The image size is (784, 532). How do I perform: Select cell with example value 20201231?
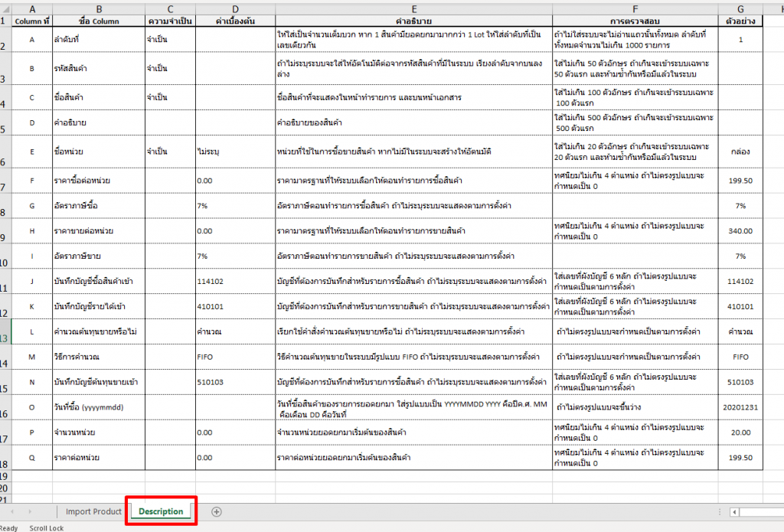[x=740, y=407]
